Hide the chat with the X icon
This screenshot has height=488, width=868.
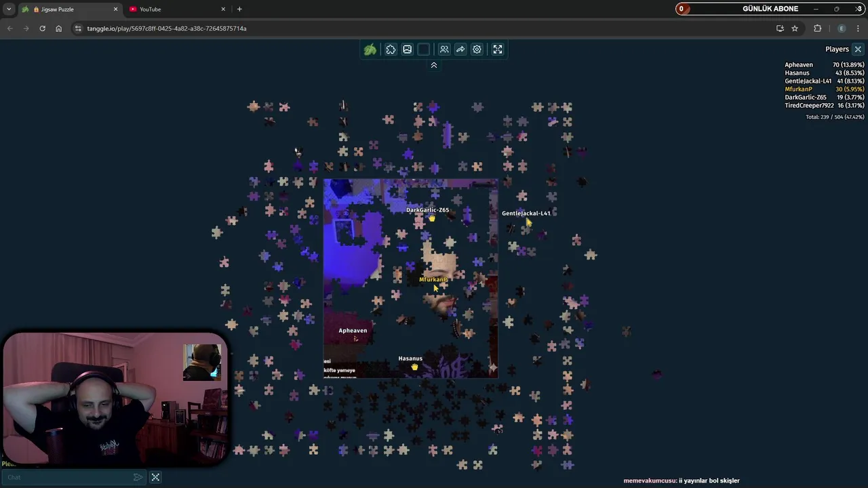(155, 477)
